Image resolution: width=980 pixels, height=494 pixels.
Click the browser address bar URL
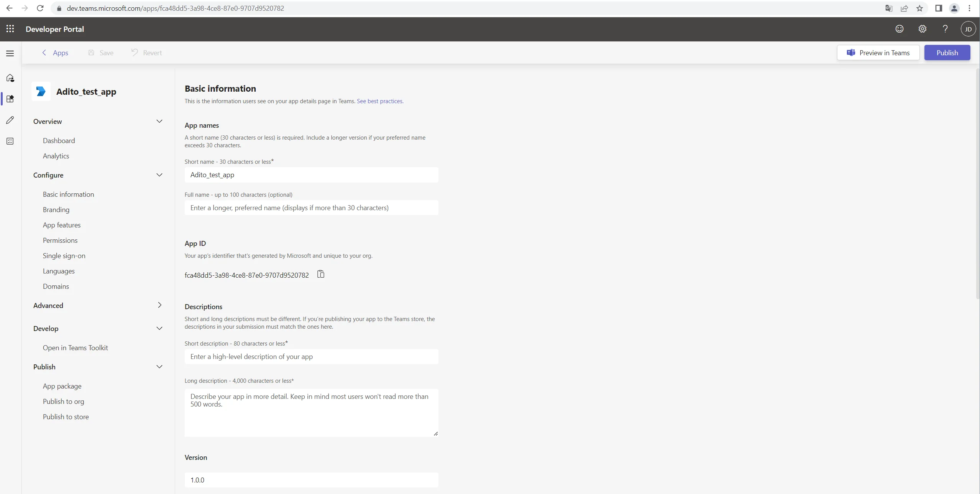coord(175,8)
